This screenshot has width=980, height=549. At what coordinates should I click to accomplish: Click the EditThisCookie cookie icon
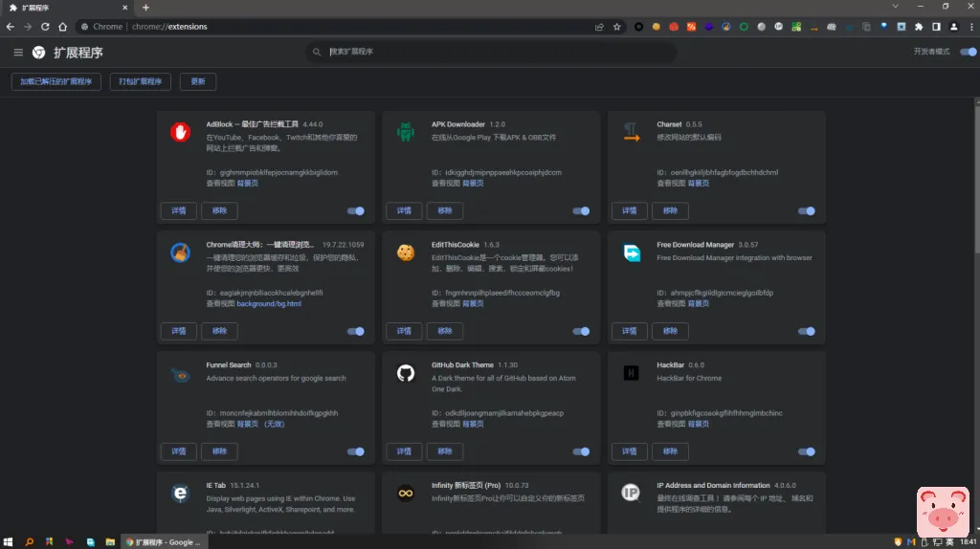point(406,253)
